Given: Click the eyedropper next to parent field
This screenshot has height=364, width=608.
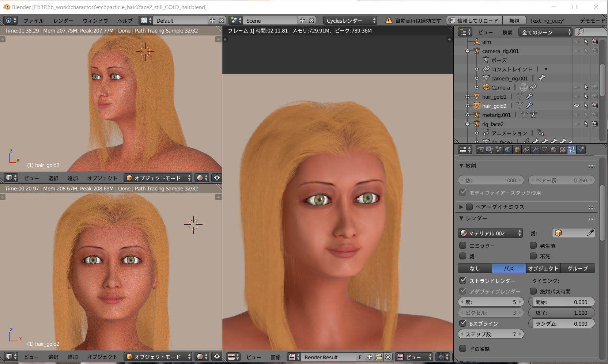Looking at the screenshot, I should [x=590, y=233].
